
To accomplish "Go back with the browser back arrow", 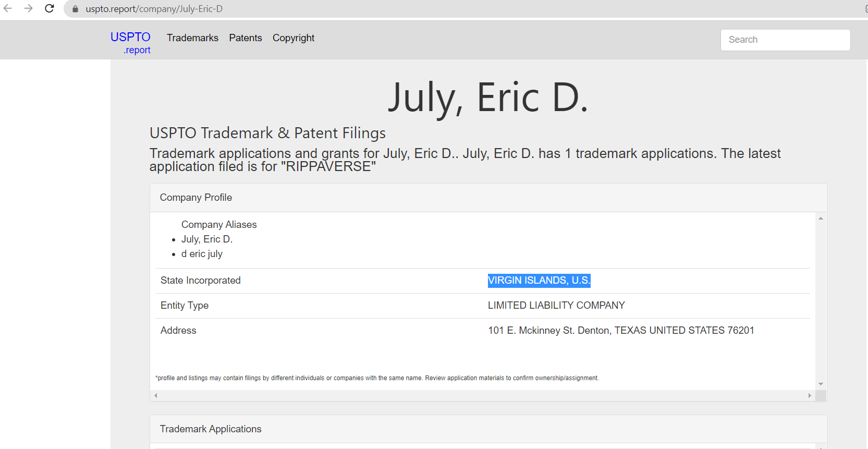I will pyautogui.click(x=8, y=8).
